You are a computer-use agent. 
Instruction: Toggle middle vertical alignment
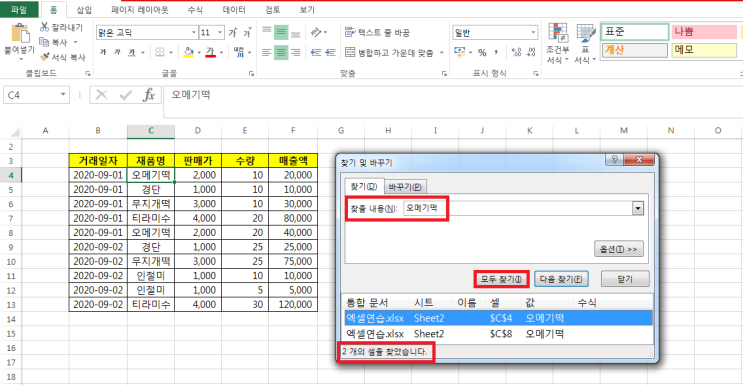(281, 32)
